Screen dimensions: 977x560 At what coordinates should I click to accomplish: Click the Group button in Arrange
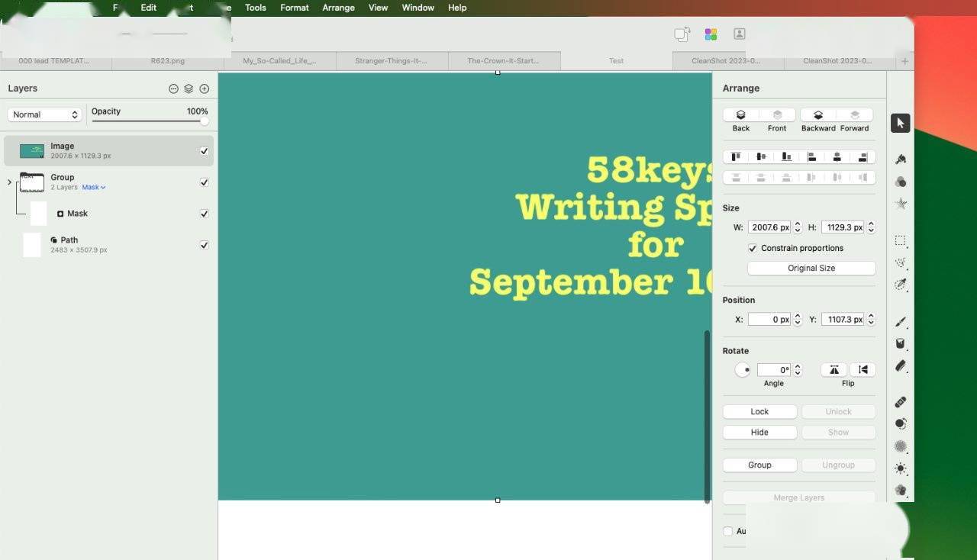759,465
